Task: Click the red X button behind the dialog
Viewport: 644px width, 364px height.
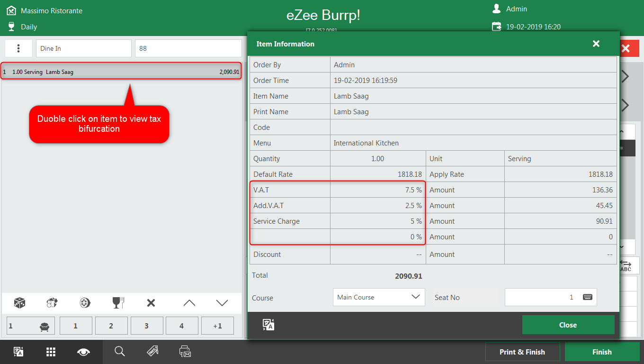Action: (630, 48)
